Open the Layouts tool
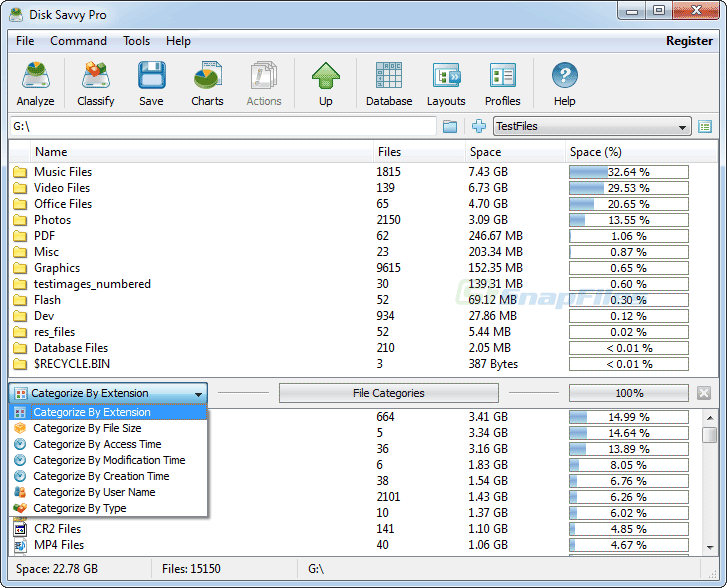Screen dimensions: 727x588 pos(446,83)
